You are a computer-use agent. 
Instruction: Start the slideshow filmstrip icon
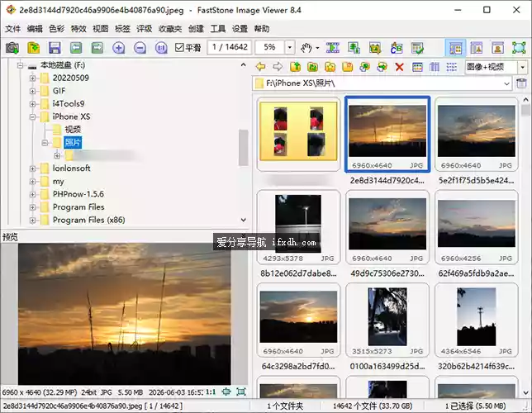coord(332,48)
